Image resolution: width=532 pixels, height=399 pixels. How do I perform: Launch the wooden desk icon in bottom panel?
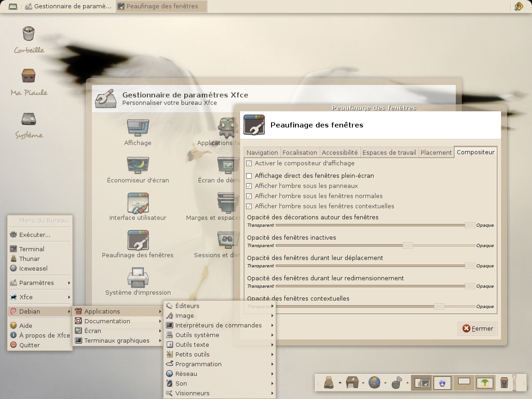pyautogui.click(x=352, y=383)
